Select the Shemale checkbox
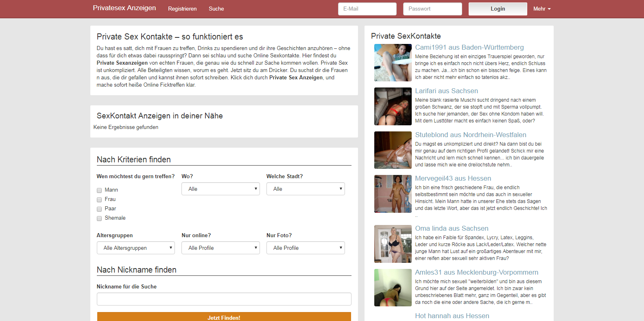This screenshot has width=644, height=321. [x=99, y=218]
